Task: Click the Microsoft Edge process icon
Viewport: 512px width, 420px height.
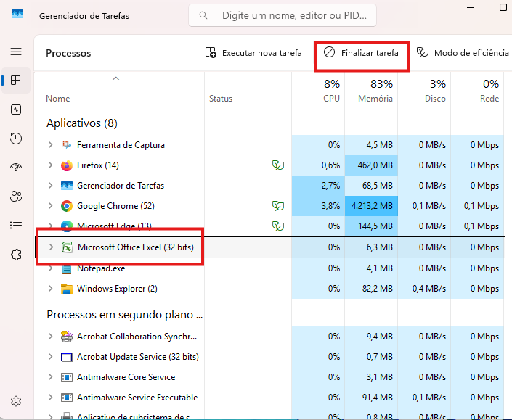Action: (67, 226)
